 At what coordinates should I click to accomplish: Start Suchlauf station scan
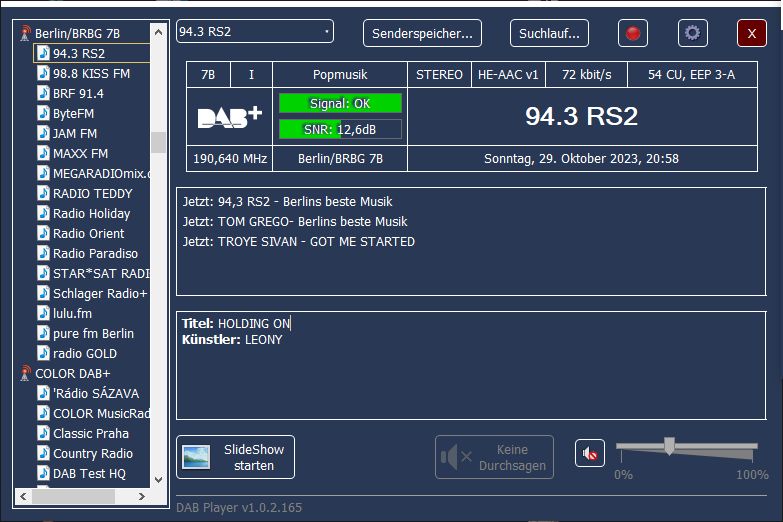549,33
